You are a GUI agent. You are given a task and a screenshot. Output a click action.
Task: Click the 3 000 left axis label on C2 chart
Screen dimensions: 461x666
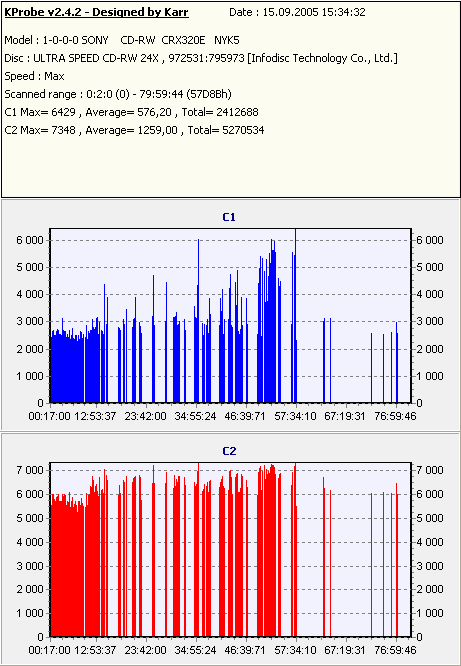tap(30, 566)
